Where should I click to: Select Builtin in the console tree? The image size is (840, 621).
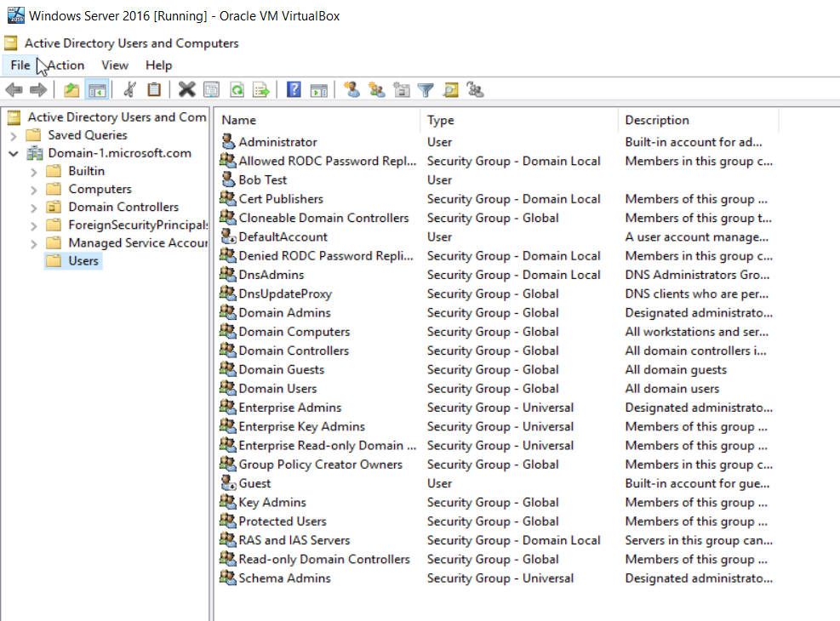click(x=86, y=171)
